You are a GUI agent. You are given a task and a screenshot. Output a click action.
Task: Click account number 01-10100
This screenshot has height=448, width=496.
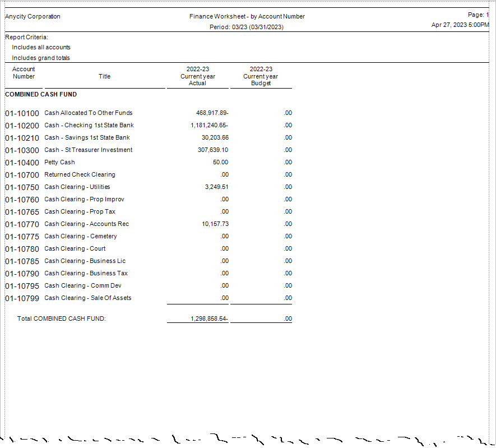pyautogui.click(x=22, y=113)
